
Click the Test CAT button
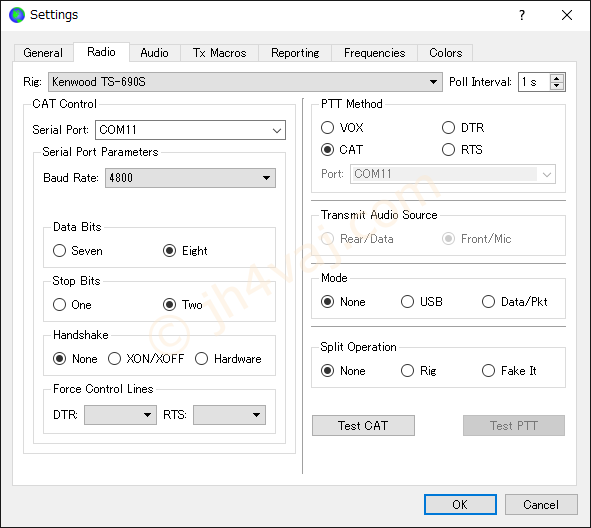(363, 425)
